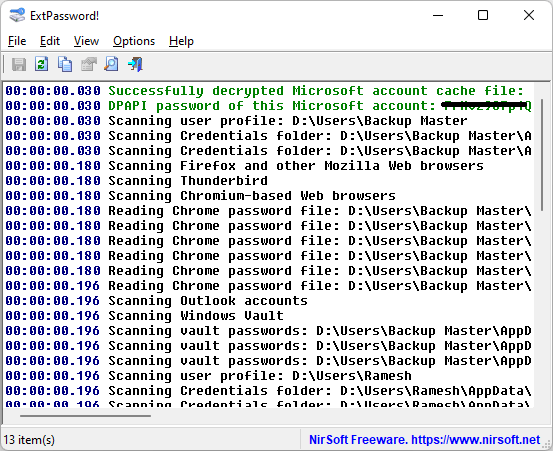Click 'Scanning user profile: D:\Users\Backup Master' line
This screenshot has height=451, width=553.
tap(236, 121)
